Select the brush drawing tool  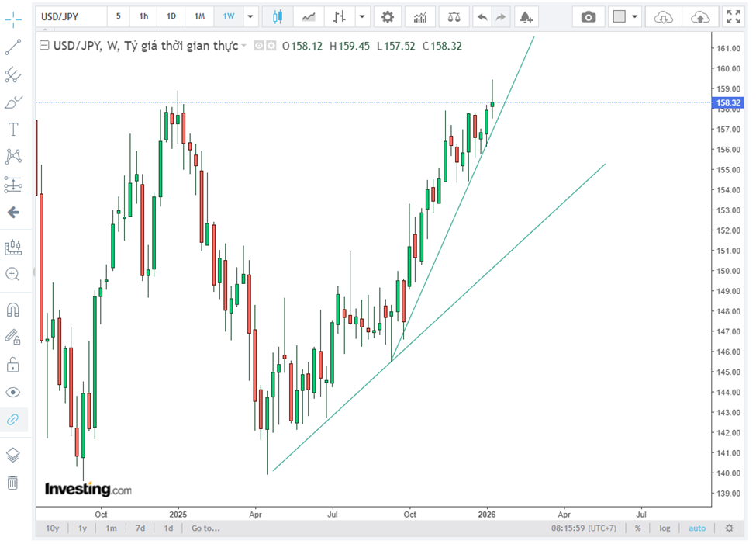(13, 102)
